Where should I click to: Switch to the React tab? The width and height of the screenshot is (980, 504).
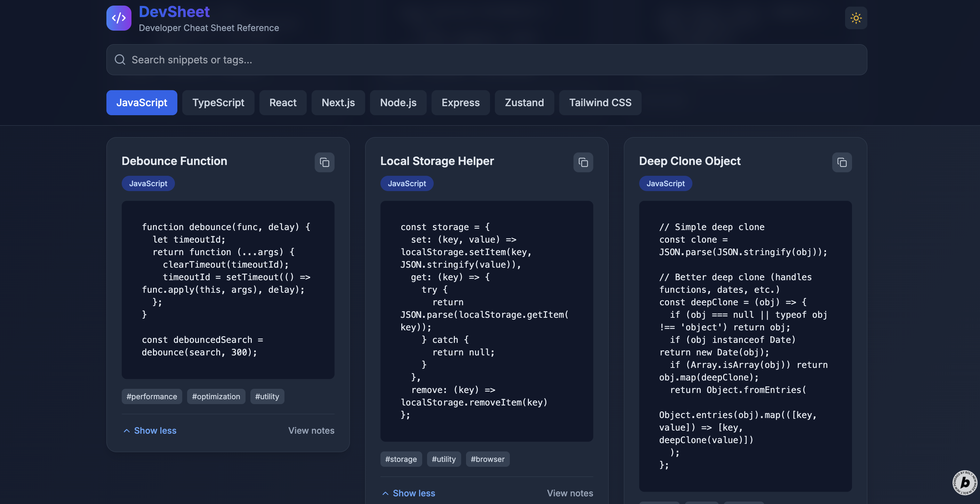point(283,103)
